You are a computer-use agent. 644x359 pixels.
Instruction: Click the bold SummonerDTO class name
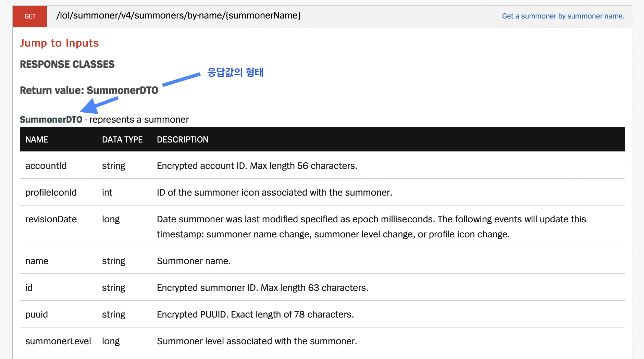click(x=51, y=120)
